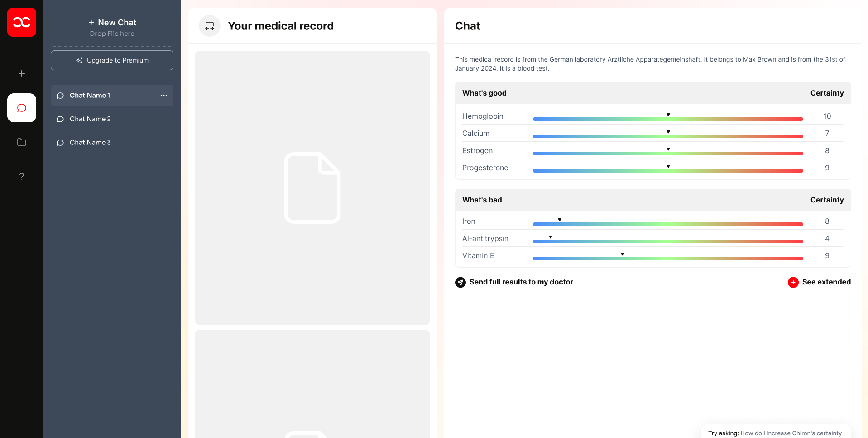Click the speech-bubble icon of Chat Name 3

[x=60, y=143]
